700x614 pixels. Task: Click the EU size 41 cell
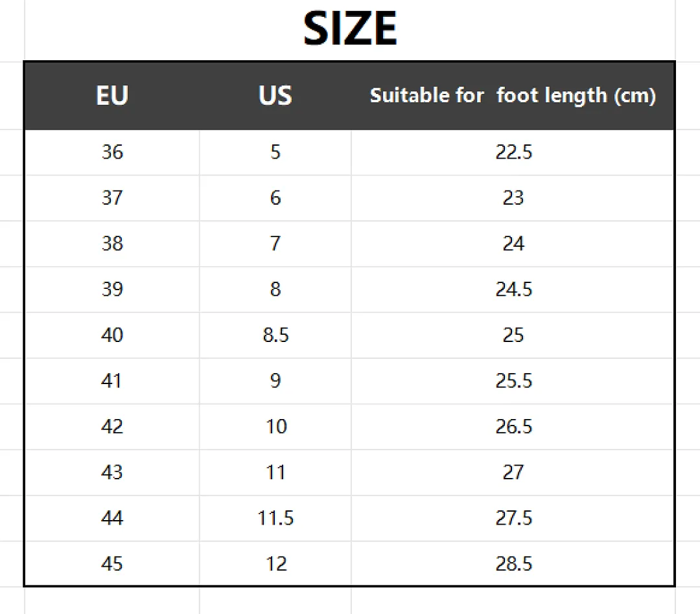(x=112, y=381)
